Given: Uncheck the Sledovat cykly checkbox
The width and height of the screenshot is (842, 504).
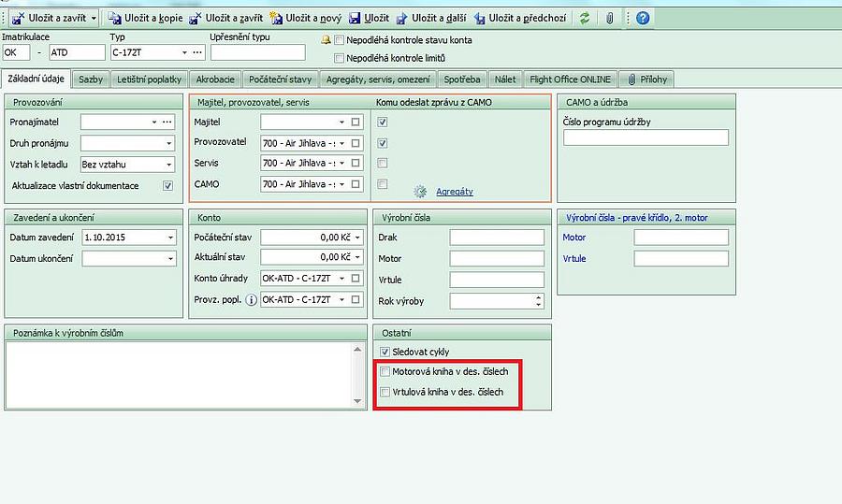Looking at the screenshot, I should point(385,352).
